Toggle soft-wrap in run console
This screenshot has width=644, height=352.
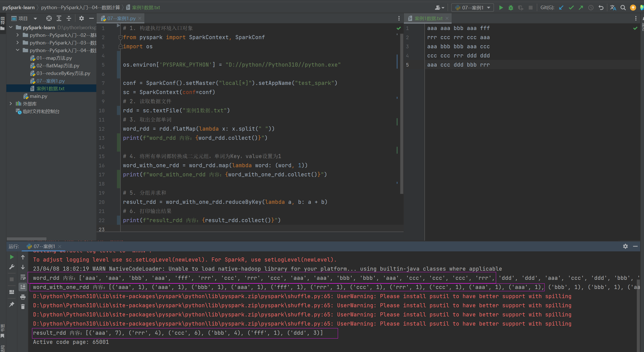(x=23, y=277)
